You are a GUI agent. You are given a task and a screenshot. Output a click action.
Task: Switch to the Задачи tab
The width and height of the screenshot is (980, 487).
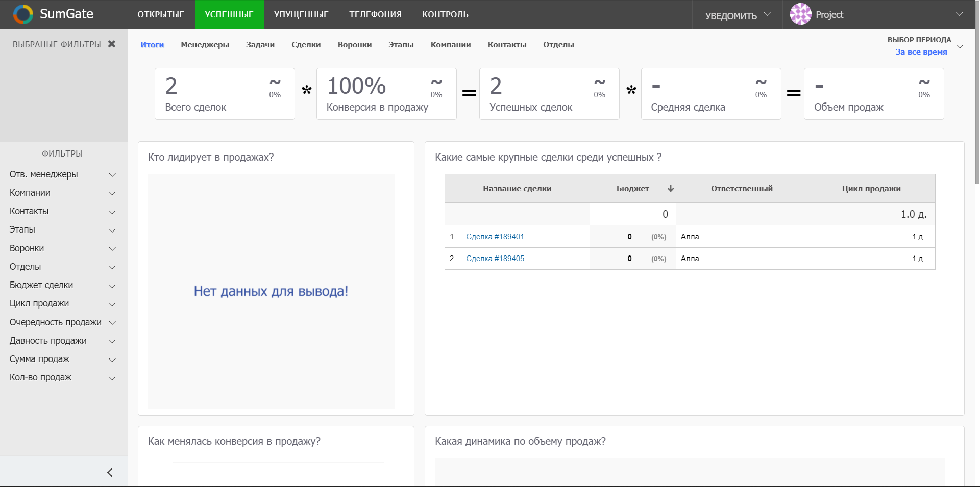(x=260, y=45)
